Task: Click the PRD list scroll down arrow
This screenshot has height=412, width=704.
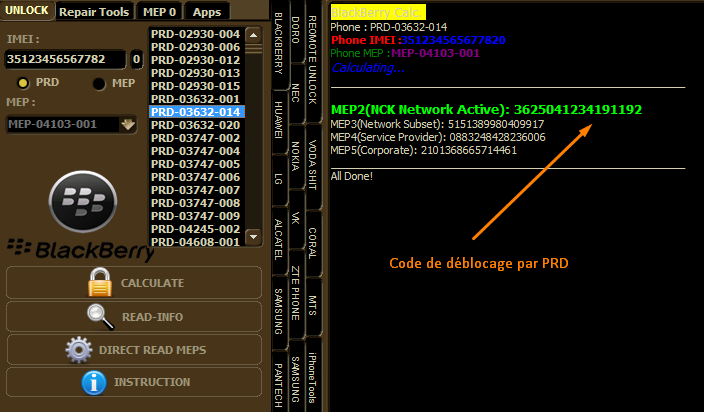Action: coord(253,236)
